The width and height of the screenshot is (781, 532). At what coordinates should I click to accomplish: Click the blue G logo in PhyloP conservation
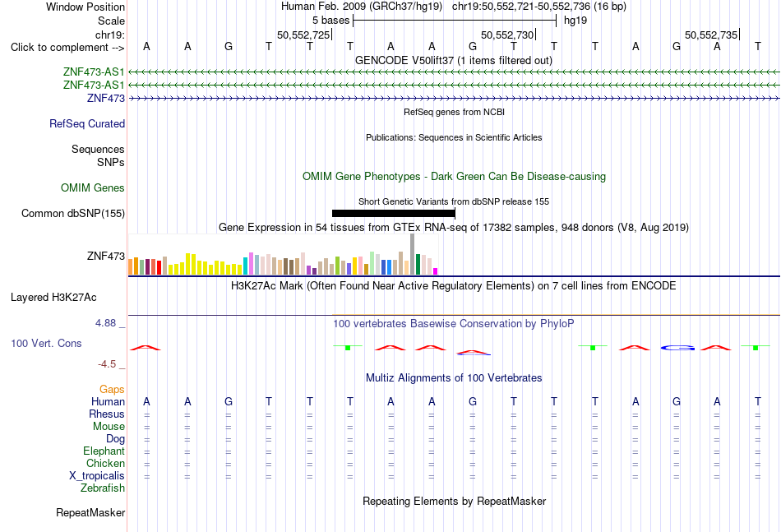677,348
